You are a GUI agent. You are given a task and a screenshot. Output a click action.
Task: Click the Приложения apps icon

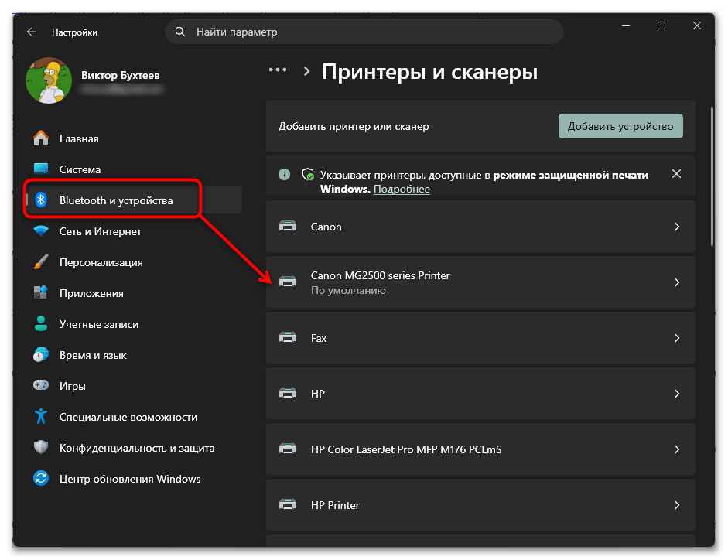(41, 292)
